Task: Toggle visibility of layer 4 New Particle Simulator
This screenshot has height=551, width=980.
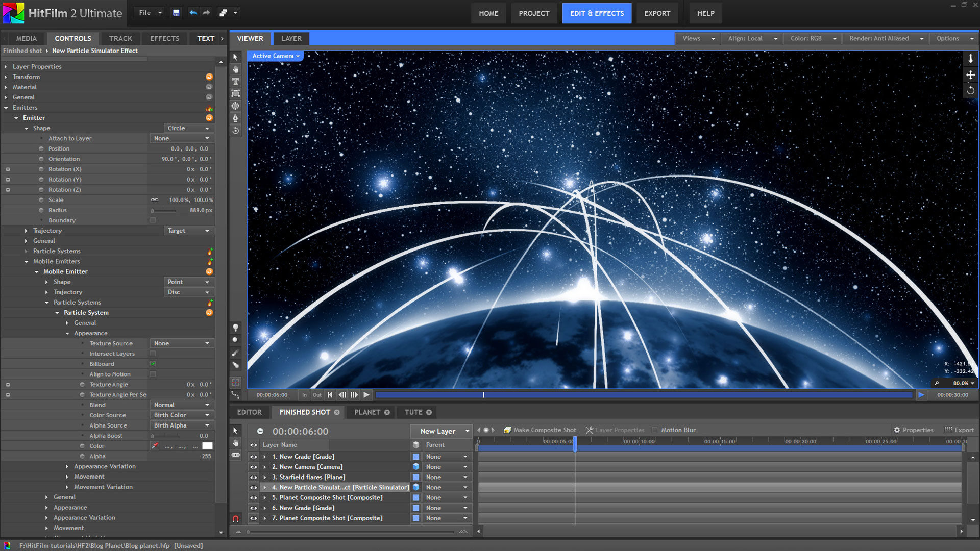Action: 254,487
